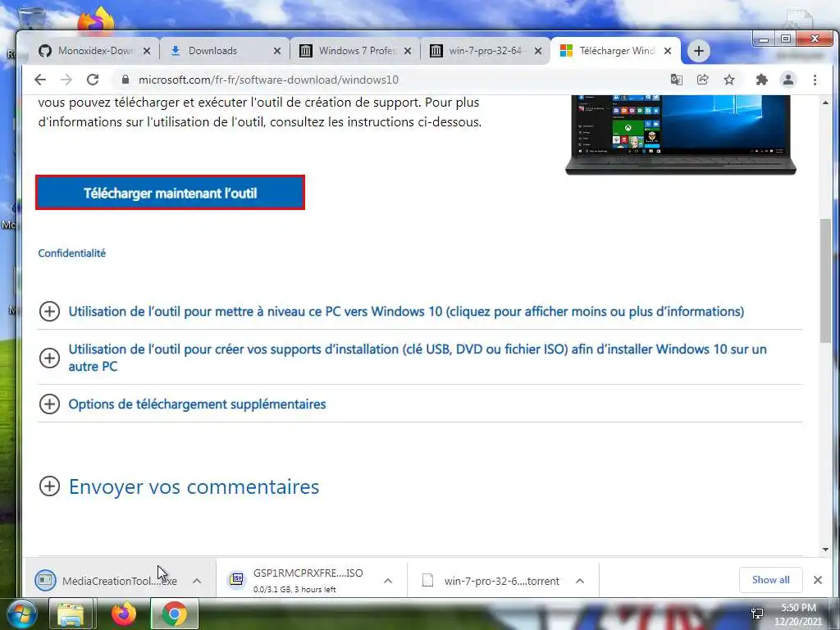Click the forward navigation arrow

point(66,80)
